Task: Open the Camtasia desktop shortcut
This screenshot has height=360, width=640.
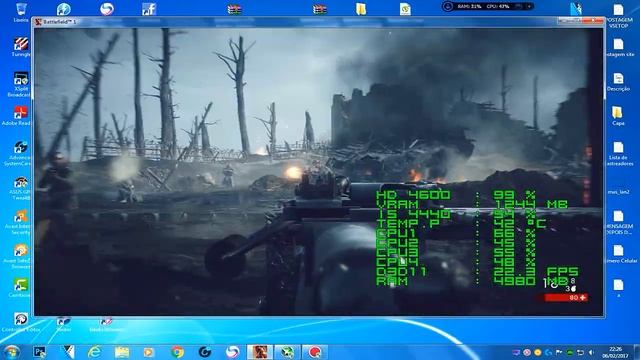Action: point(20,287)
